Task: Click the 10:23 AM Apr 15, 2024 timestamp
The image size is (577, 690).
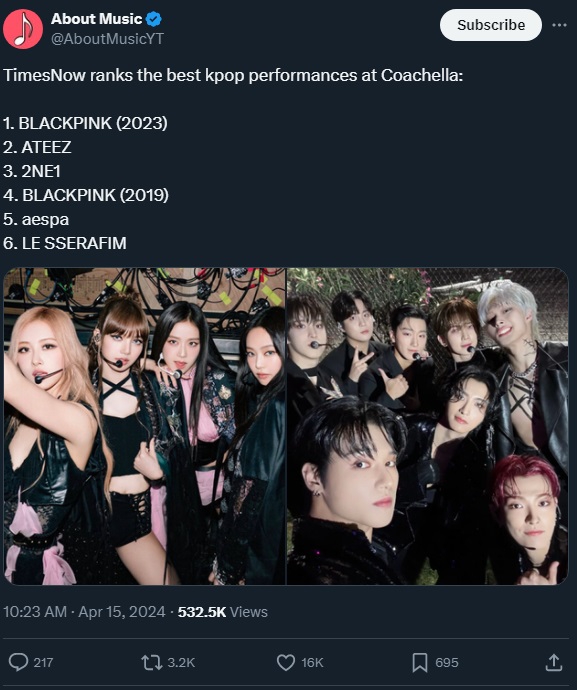Action: coord(85,612)
